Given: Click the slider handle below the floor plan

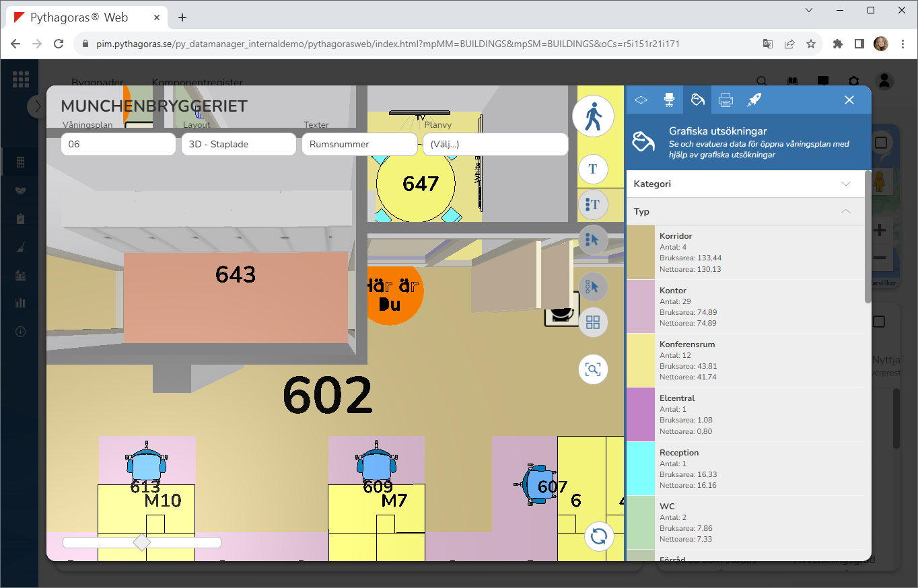Looking at the screenshot, I should point(142,542).
